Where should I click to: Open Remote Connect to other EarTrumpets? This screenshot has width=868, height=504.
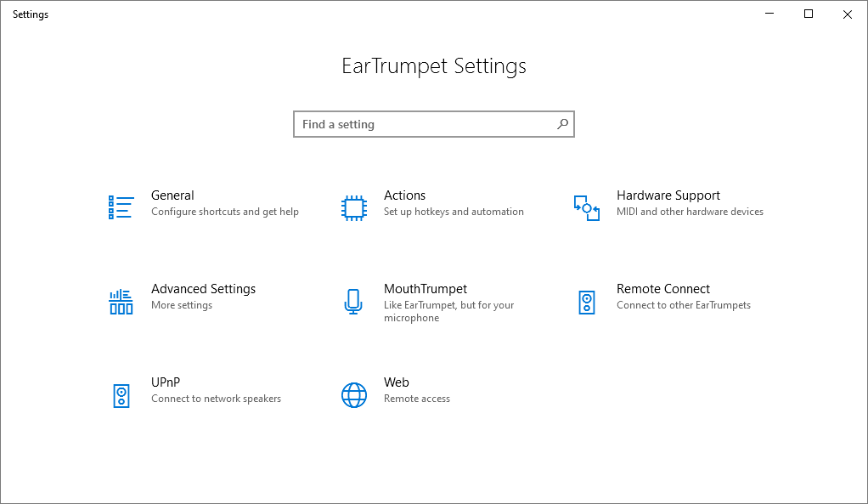coord(671,297)
